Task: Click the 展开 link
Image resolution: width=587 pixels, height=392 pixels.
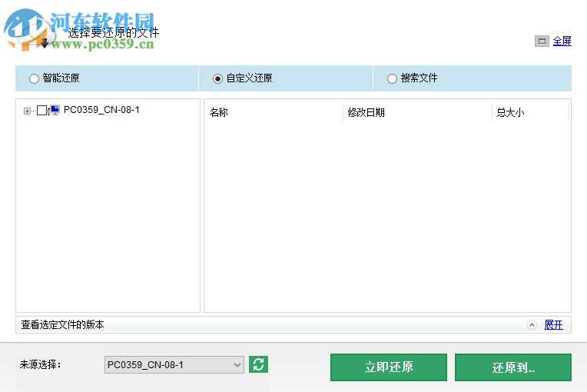Action: [x=554, y=325]
